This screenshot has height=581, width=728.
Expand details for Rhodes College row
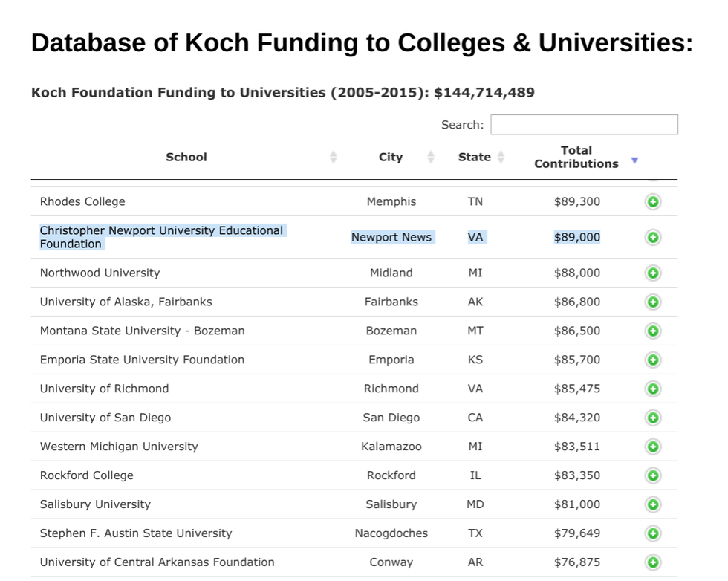[652, 202]
